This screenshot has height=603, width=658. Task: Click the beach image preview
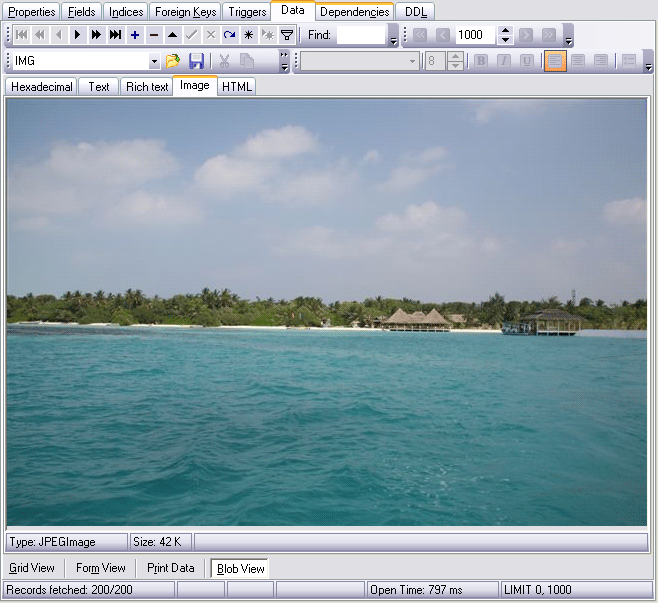(327, 312)
